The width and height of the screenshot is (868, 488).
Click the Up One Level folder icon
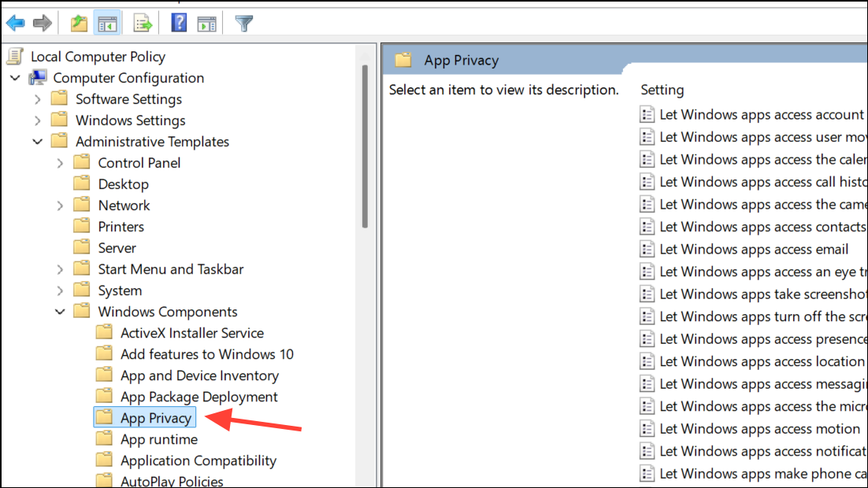coord(79,23)
